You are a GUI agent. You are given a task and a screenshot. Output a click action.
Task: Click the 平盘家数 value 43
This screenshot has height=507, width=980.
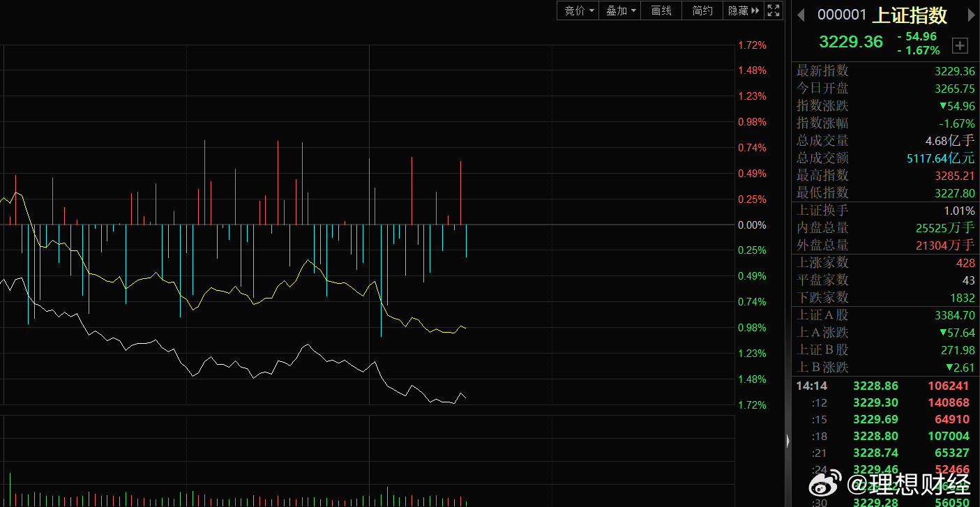point(969,280)
